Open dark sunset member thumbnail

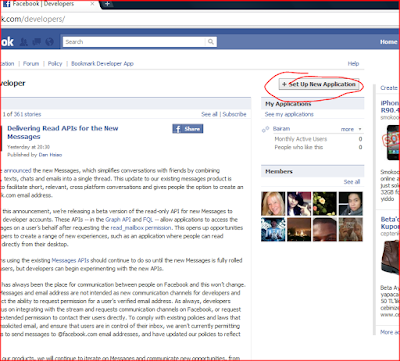299,229
